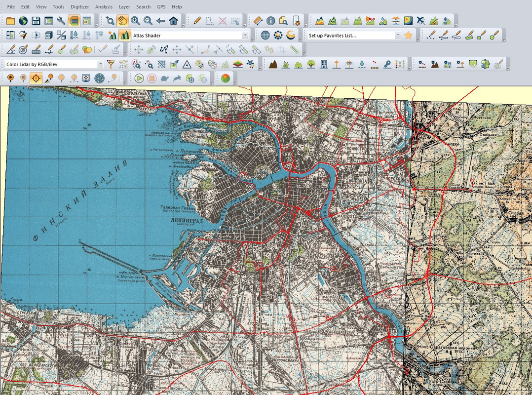Image resolution: width=532 pixels, height=395 pixels.
Task: Expand the Atlas Shader dropdown
Action: 245,35
